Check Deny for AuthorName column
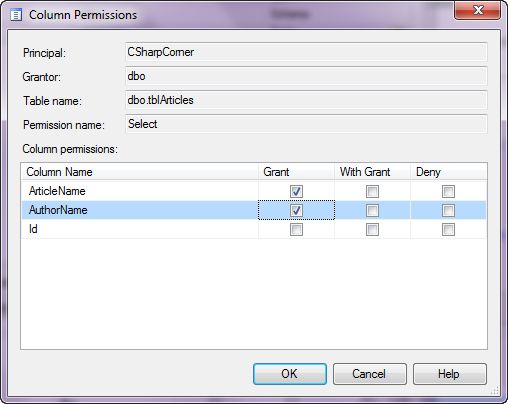 click(x=448, y=210)
